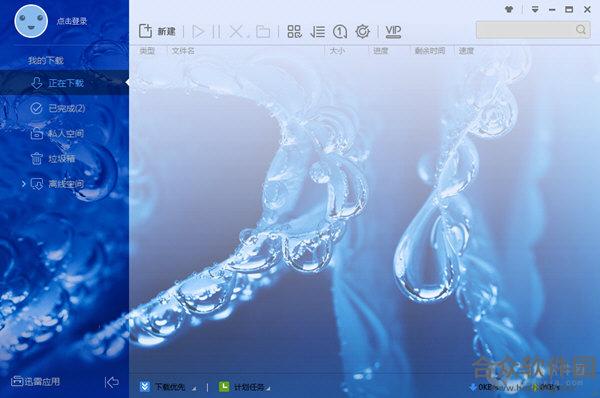
Task: Open the 计划任务 dropdown in the status bar
Action: point(245,387)
